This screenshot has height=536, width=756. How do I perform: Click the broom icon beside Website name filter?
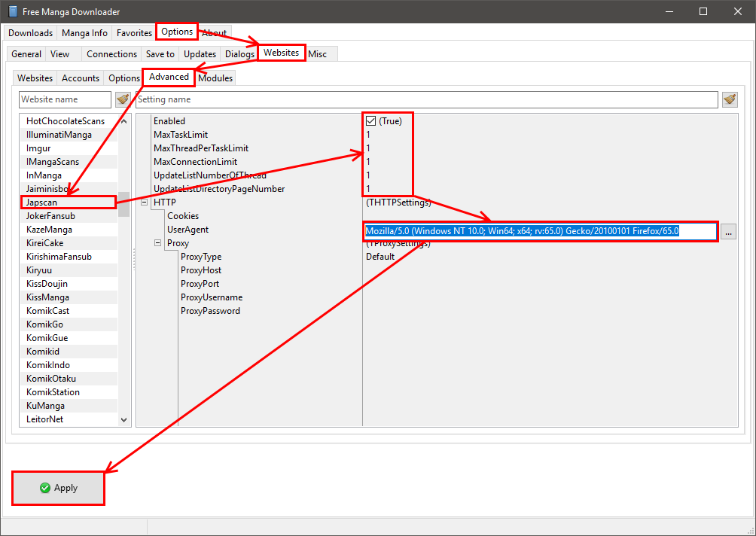pos(123,100)
